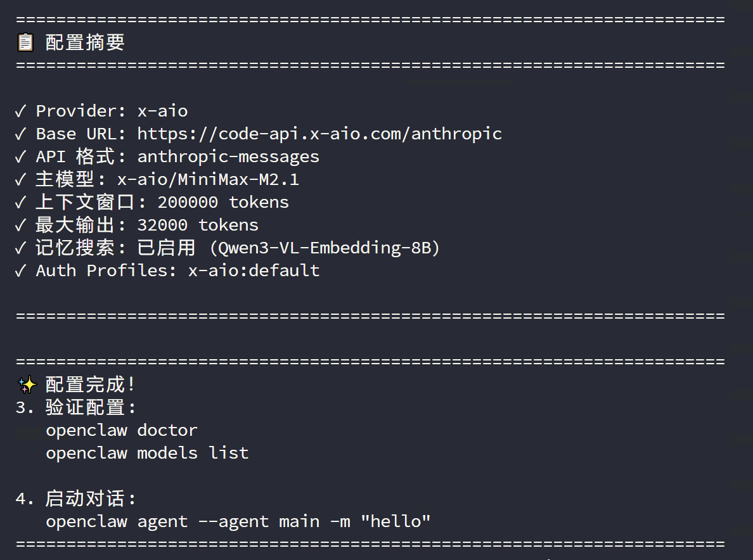
Task: Click the clipboard icon beside 配置摘要
Action: [25, 43]
